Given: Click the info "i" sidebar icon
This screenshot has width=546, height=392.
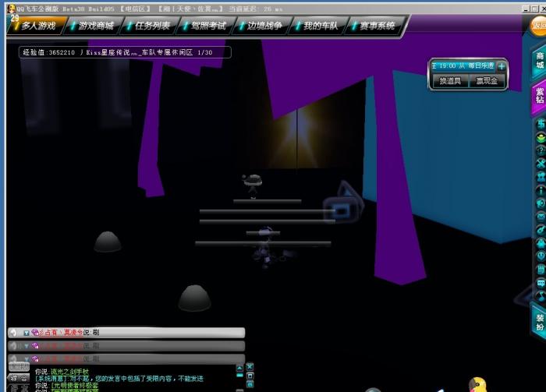Looking at the screenshot, I should 541,190.
